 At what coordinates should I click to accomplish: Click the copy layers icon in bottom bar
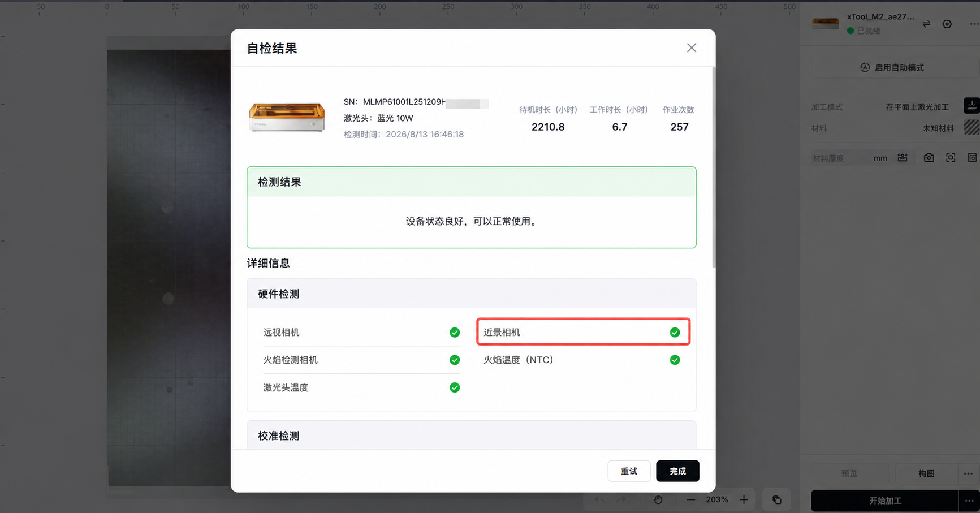[777, 500]
